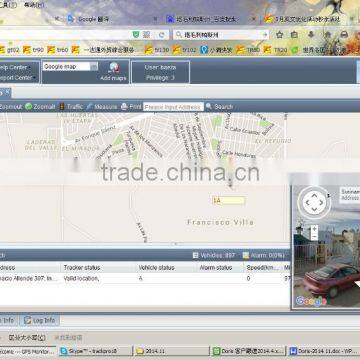The image size is (360, 360).
Task: Open the tr90 bookmark
Action: [x=33, y=50]
